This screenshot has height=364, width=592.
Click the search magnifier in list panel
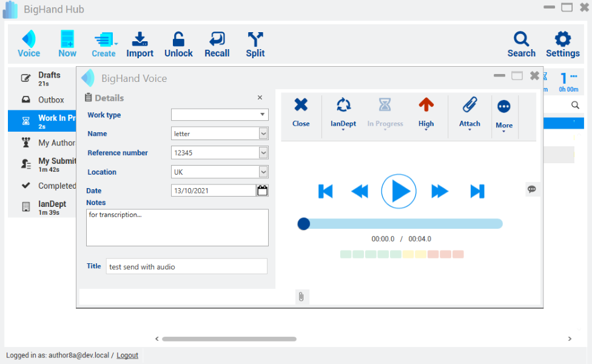coord(575,105)
